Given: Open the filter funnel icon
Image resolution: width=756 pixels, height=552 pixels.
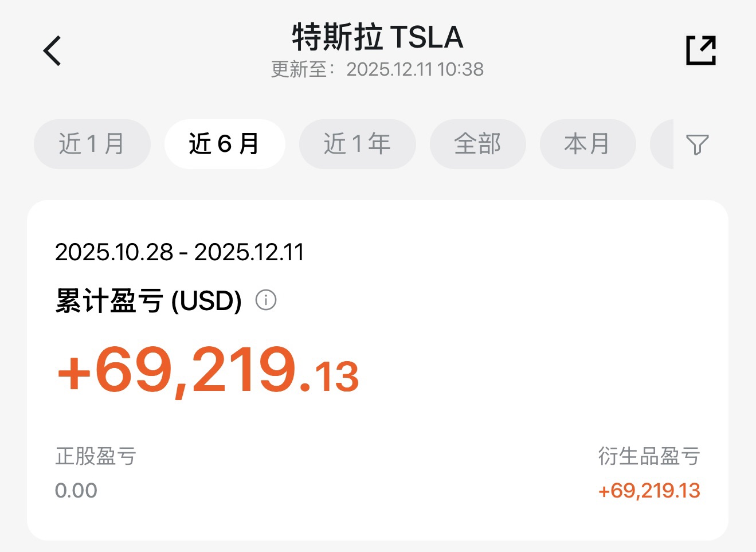Looking at the screenshot, I should point(697,144).
